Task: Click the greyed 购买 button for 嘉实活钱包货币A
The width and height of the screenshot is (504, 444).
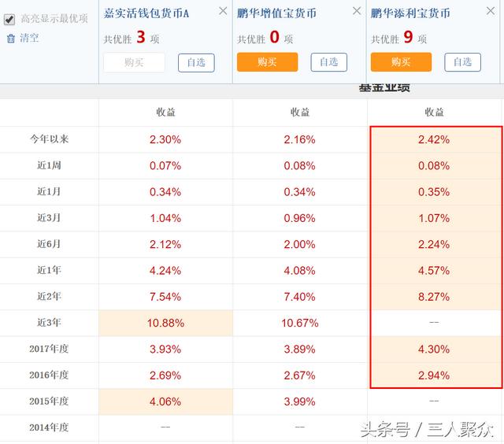Action: [x=134, y=62]
